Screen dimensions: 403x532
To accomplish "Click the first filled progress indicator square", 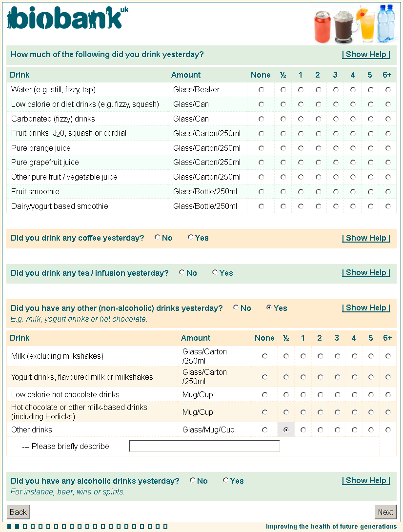I will click(x=10, y=527).
